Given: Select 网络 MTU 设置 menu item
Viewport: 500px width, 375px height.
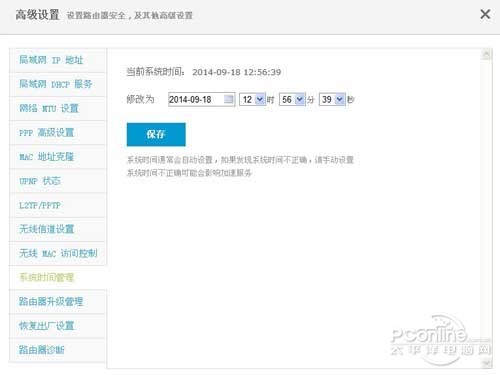Looking at the screenshot, I should coord(58,109).
